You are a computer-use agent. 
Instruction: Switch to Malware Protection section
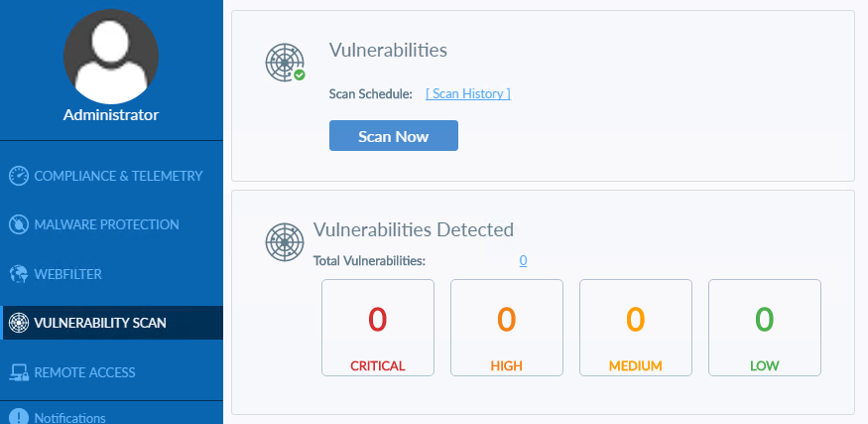point(106,224)
